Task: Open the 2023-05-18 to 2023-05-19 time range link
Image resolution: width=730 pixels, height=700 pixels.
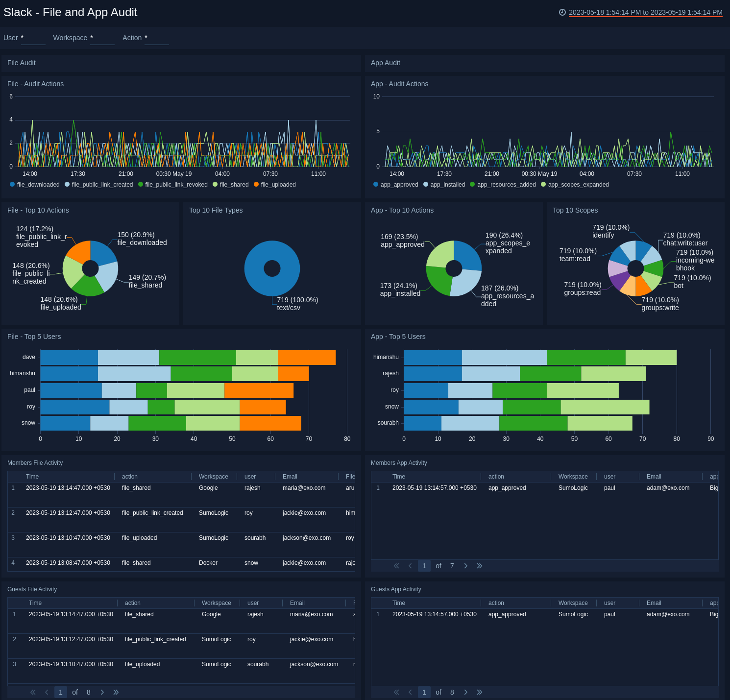Action: coord(646,13)
